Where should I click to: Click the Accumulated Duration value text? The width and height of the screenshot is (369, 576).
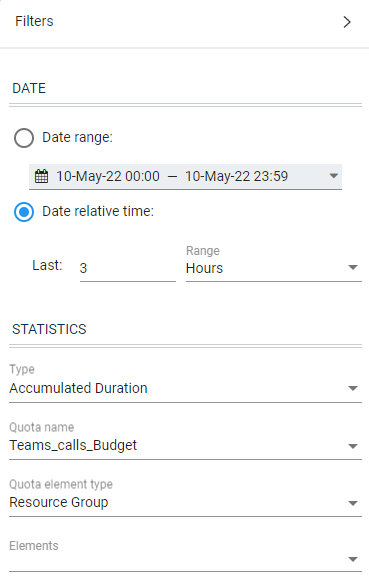pos(78,388)
